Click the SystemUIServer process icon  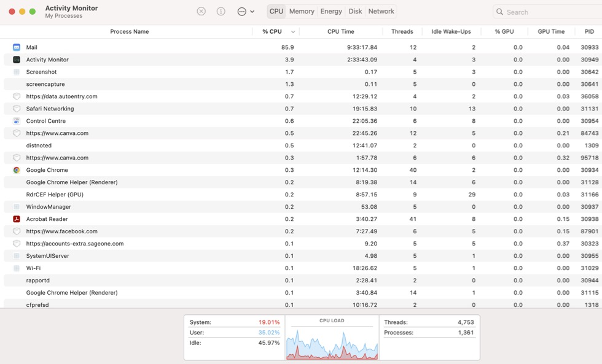[x=17, y=256]
